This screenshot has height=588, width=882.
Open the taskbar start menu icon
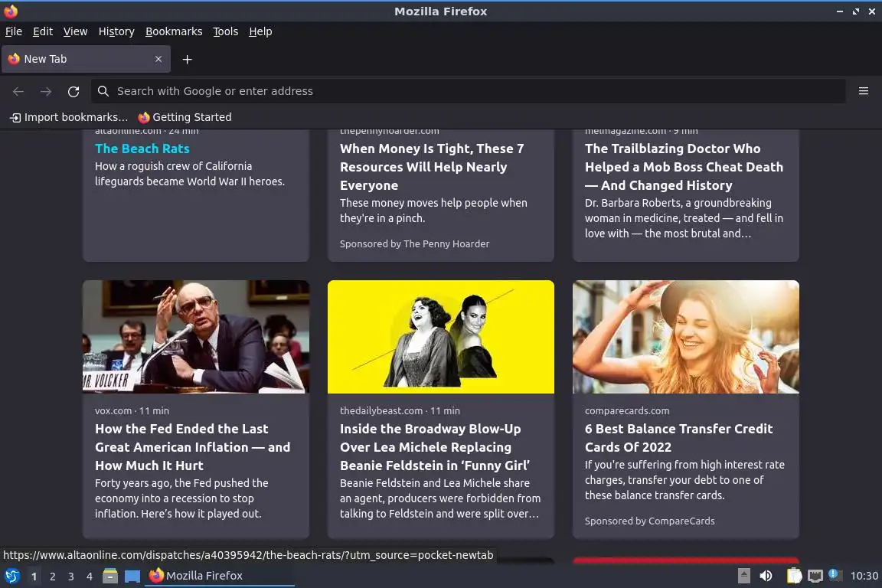12,576
